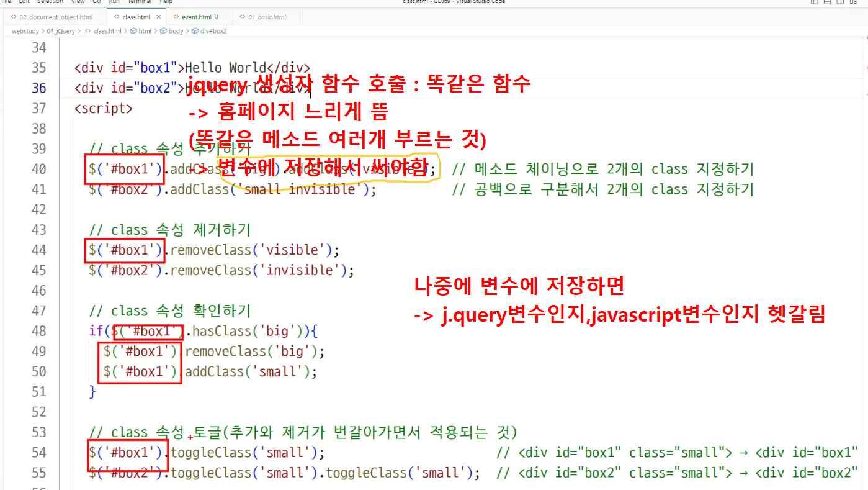
Task: Click .removeClass('visible') on line 44
Action: 251,250
